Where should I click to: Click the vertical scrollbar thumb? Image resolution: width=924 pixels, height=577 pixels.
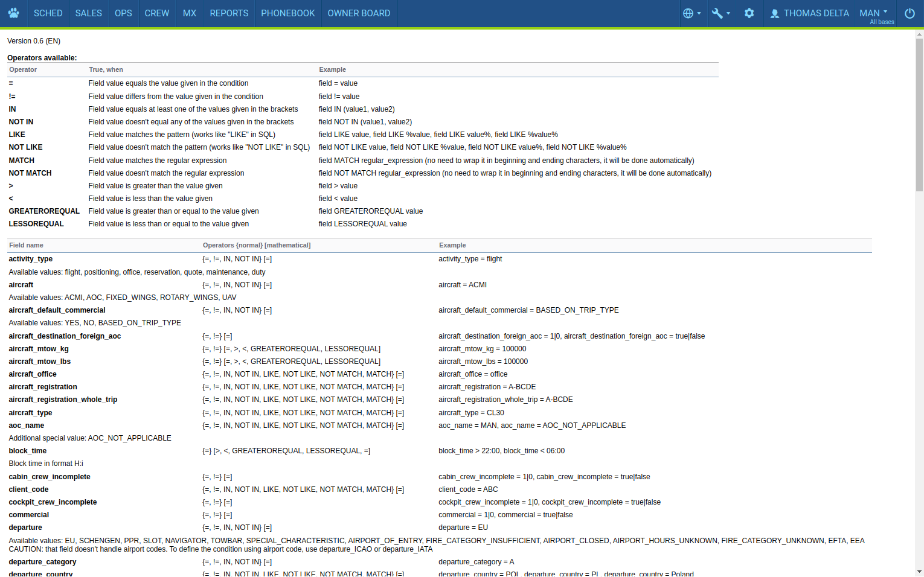coord(919,115)
